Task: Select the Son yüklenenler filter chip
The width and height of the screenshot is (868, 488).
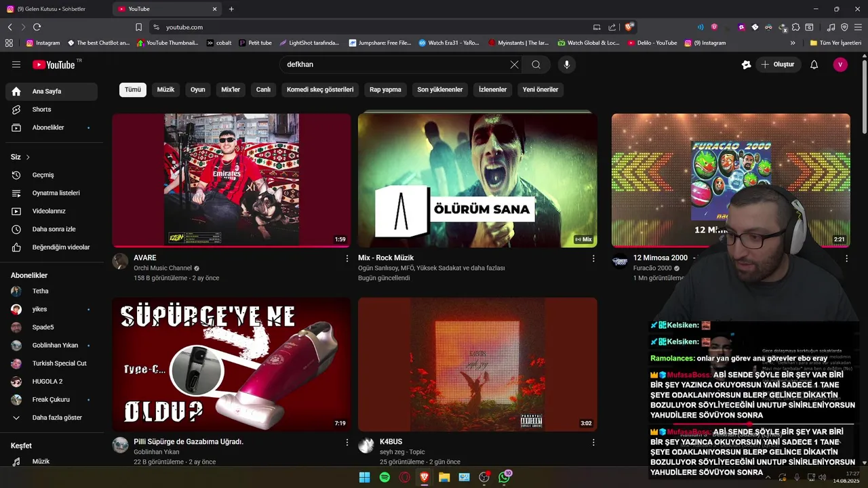Action: 440,89
